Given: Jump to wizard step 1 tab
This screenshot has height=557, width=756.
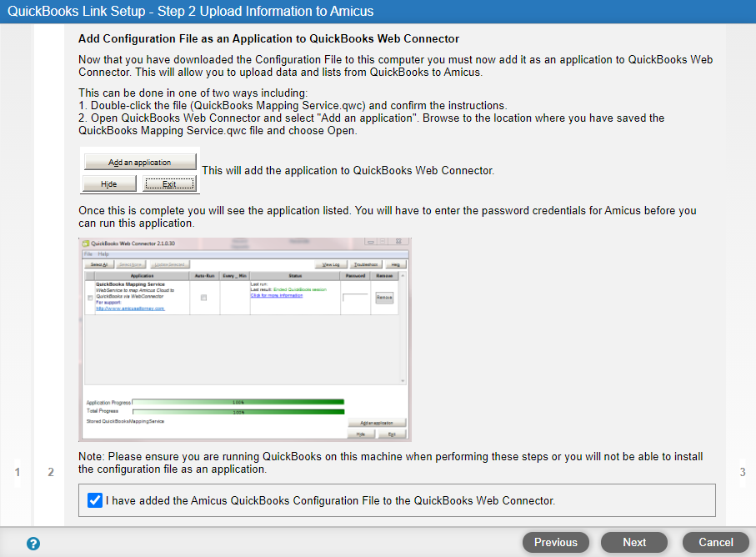Looking at the screenshot, I should click(18, 472).
